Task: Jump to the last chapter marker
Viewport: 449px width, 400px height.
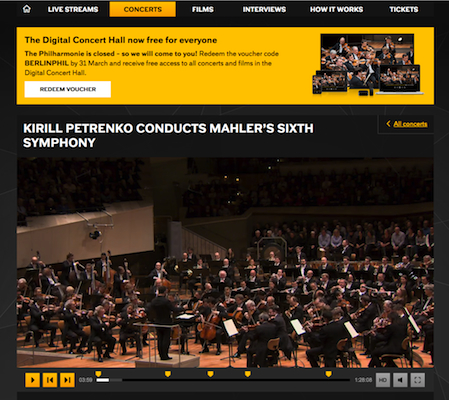Action: (329, 374)
